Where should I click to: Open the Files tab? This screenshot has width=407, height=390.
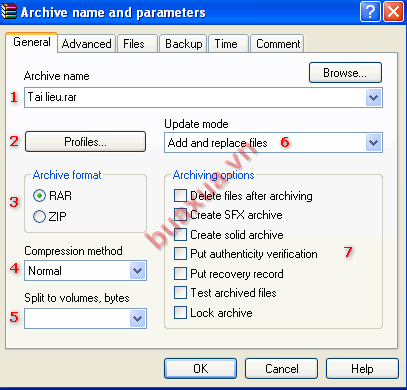point(137,44)
